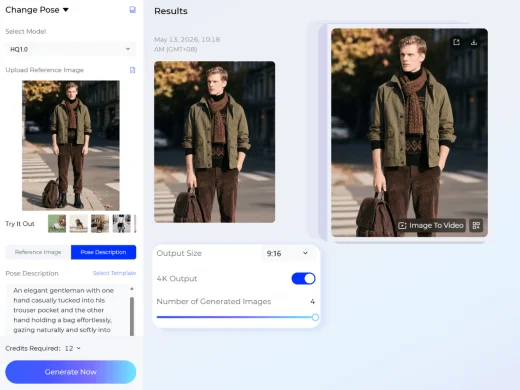Click the Number of Generated Images slider handle
This screenshot has height=390, width=520.
[315, 317]
